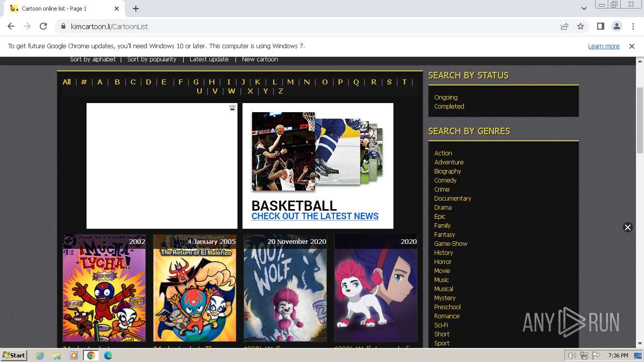Sort the list by popularity
The image size is (644, 362).
click(152, 59)
